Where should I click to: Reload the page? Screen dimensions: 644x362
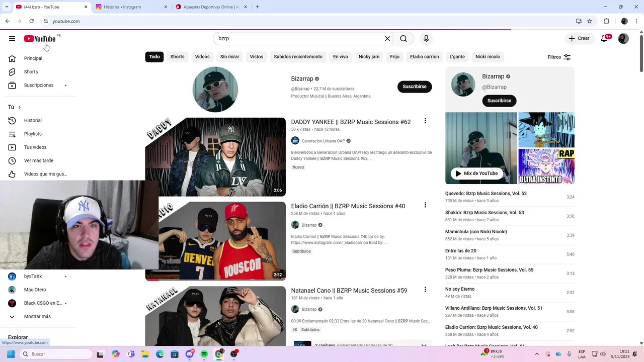(31, 21)
